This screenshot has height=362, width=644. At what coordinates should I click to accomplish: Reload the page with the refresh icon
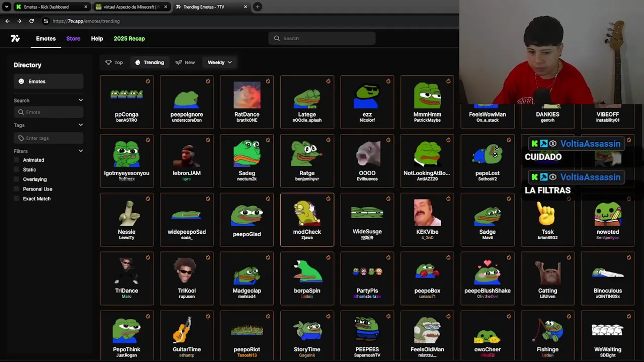click(31, 21)
